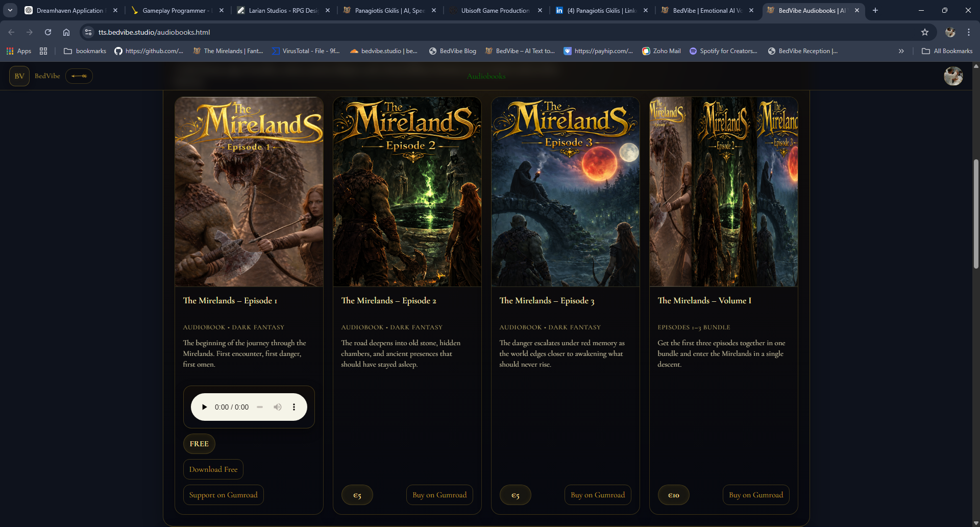Open the Mirelands Episode 3 cover image

(x=566, y=192)
